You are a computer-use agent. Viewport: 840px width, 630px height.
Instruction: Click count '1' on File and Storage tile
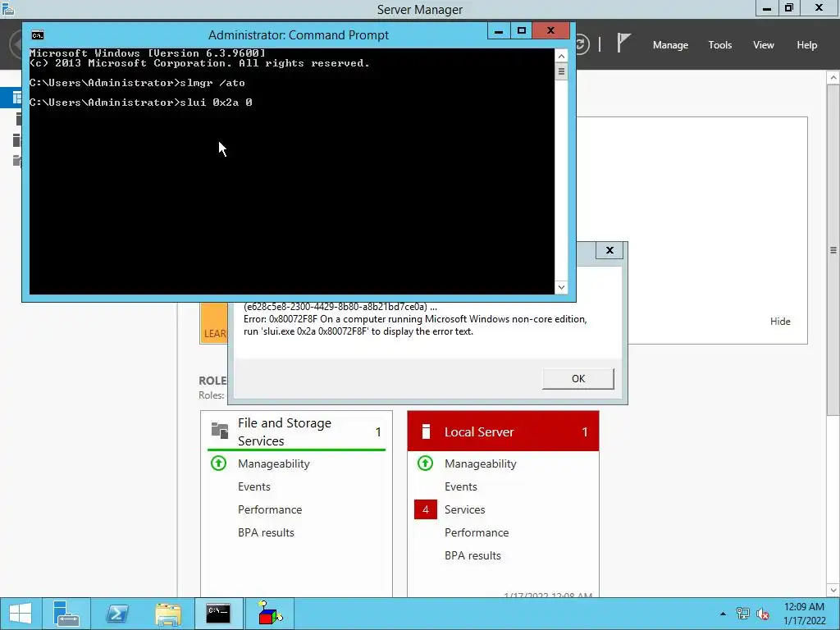pyautogui.click(x=378, y=431)
